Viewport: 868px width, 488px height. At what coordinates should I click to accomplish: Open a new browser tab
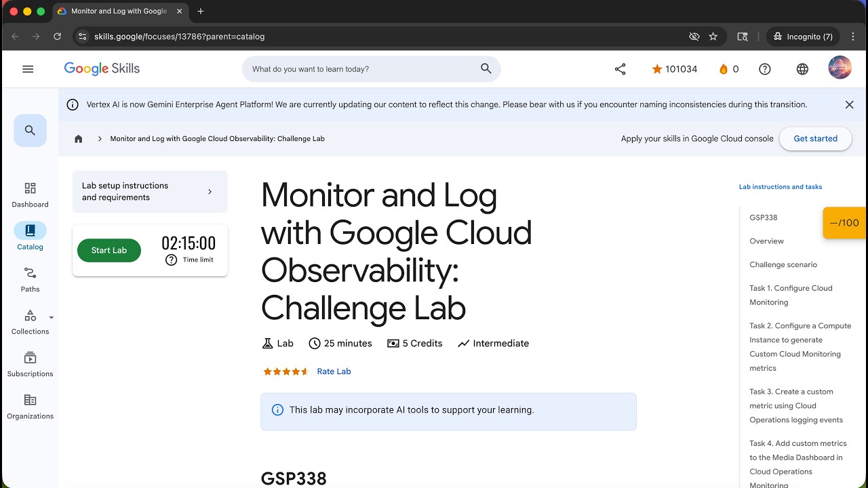201,12
